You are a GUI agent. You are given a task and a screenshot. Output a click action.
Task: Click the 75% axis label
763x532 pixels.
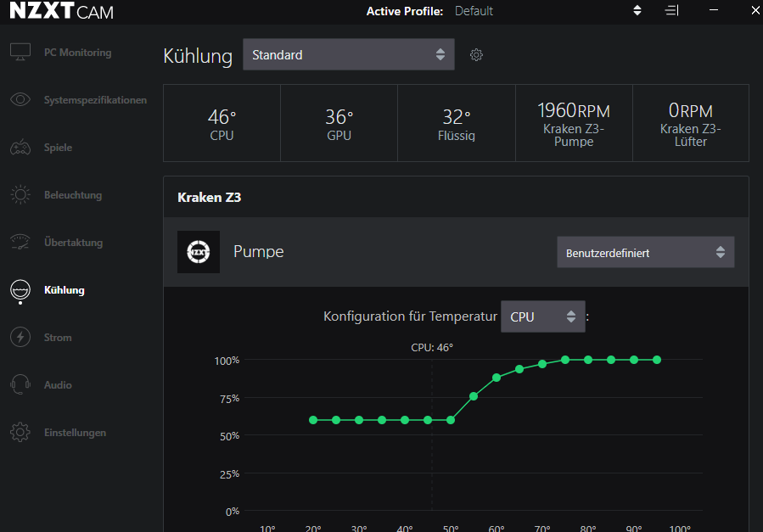(230, 399)
